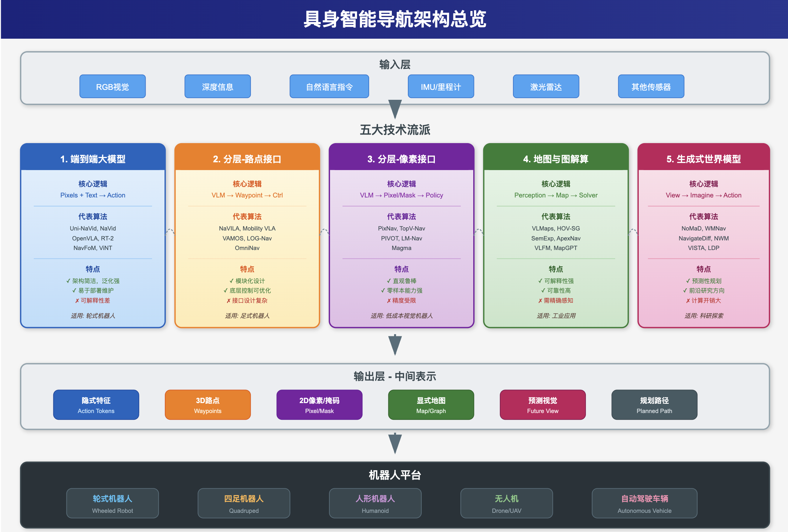This screenshot has height=532, width=788.
Task: Click VLM → Pixel/Mask → Policy text
Action: click(x=401, y=195)
